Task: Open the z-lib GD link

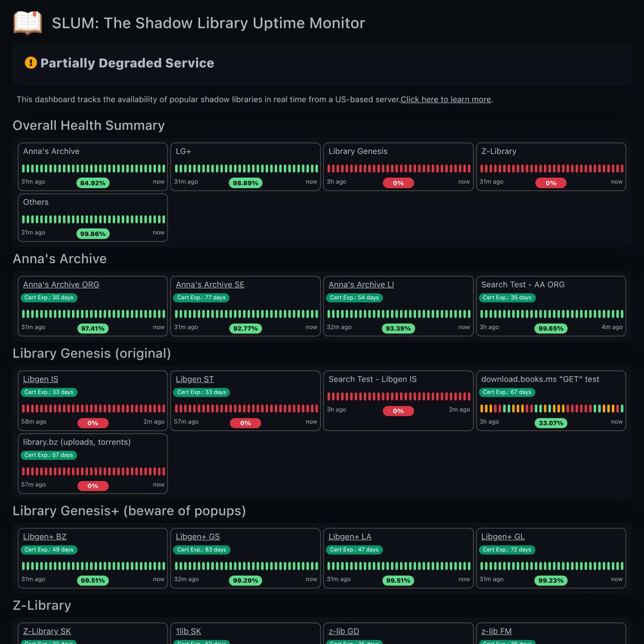Action: coord(344,631)
